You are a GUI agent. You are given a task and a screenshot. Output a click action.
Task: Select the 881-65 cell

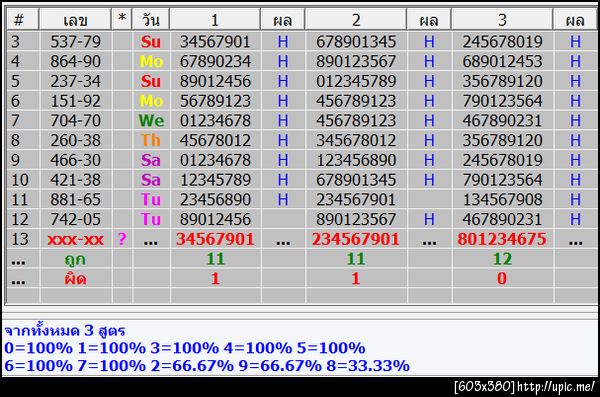[75, 199]
